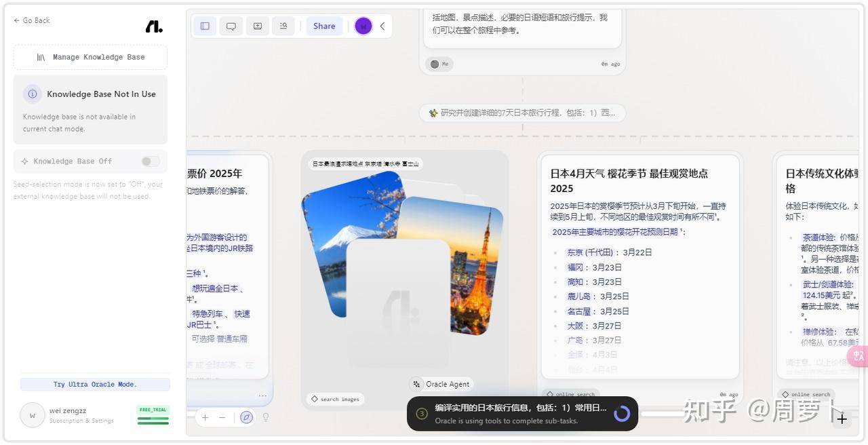This screenshot has width=868, height=445.
Task: Click the 茶道体验 highlighted term
Action: pos(819,237)
